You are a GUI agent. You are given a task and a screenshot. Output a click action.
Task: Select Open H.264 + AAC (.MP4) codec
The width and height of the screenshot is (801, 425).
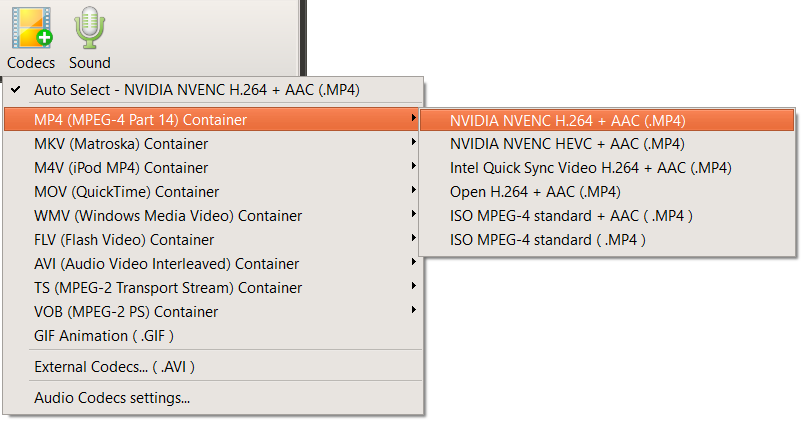[607, 192]
